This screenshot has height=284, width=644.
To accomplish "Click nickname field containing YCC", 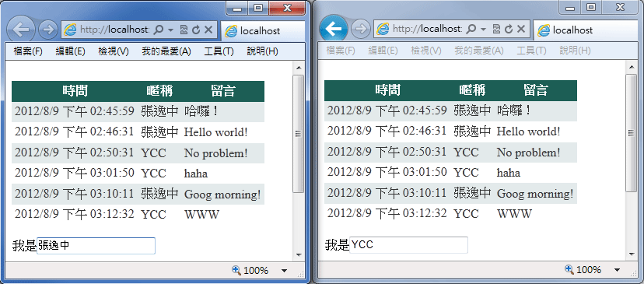I will (x=408, y=245).
